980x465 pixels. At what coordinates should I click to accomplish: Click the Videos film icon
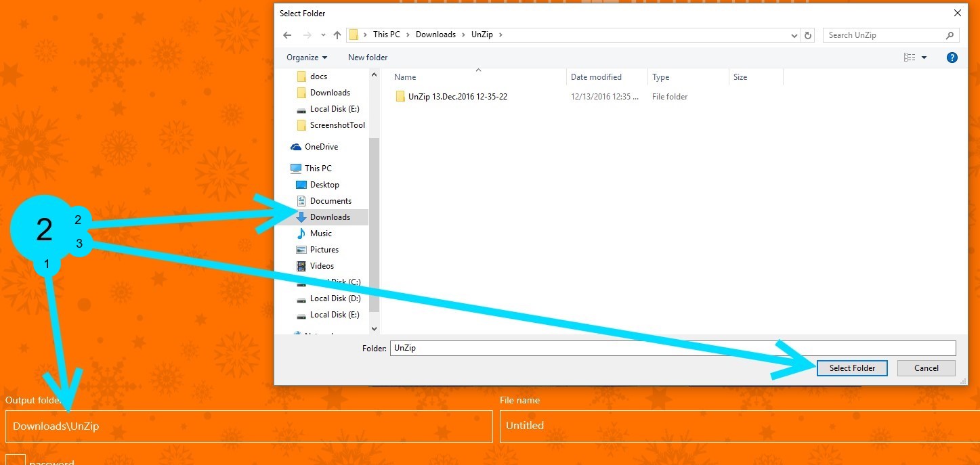[301, 266]
